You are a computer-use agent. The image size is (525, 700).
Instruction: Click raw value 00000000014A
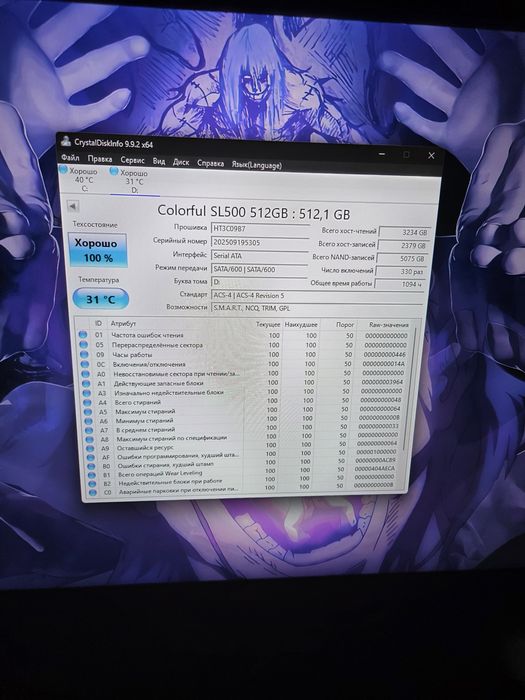383,364
